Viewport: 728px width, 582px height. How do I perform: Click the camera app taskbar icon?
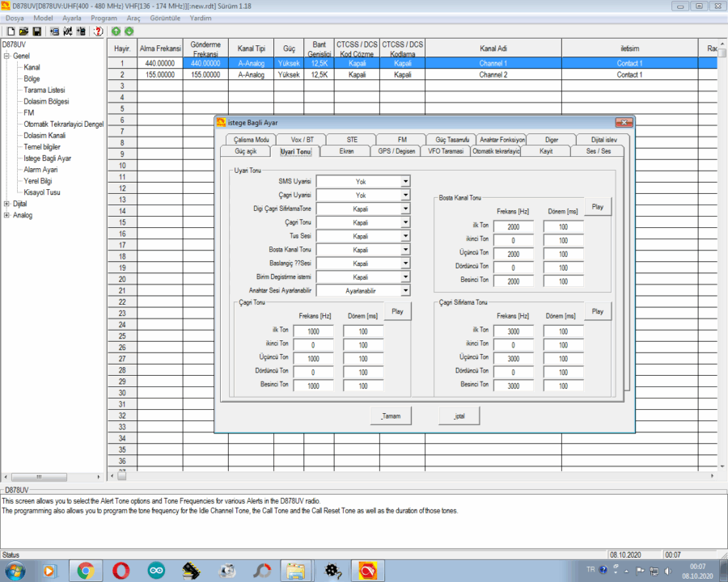point(226,571)
